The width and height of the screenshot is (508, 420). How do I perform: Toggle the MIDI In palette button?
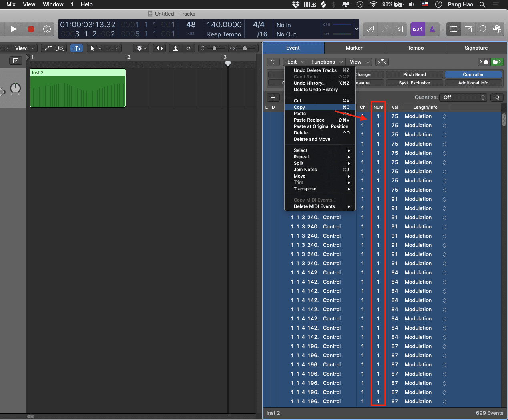(484, 62)
